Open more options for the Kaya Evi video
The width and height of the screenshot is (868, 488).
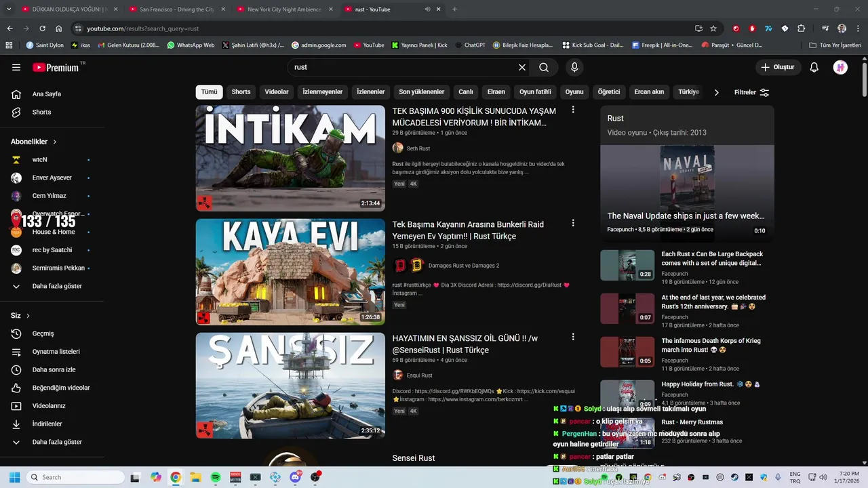click(573, 223)
